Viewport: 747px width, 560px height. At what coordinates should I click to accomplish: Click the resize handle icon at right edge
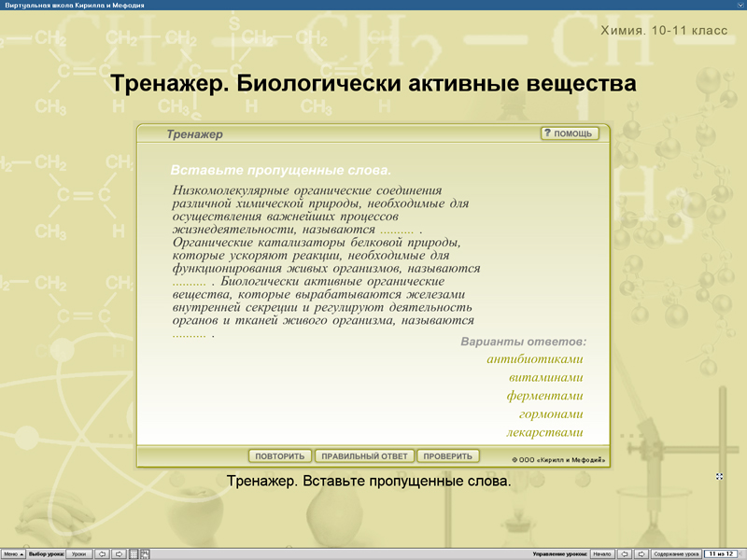pyautogui.click(x=719, y=476)
